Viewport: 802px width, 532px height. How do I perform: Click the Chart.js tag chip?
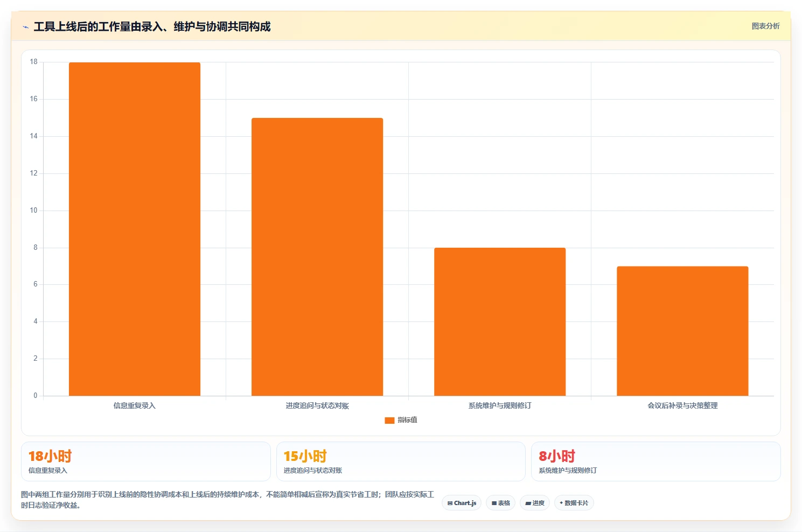click(462, 503)
